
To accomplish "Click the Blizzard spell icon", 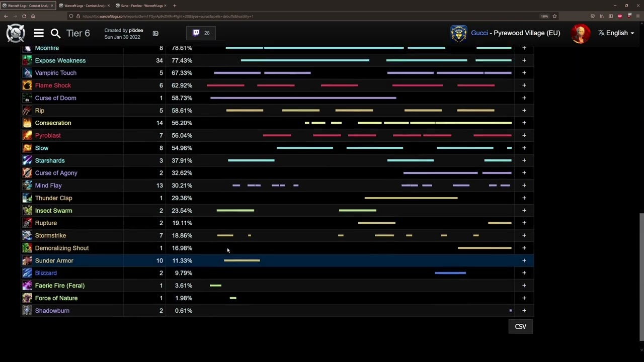I will pyautogui.click(x=27, y=273).
